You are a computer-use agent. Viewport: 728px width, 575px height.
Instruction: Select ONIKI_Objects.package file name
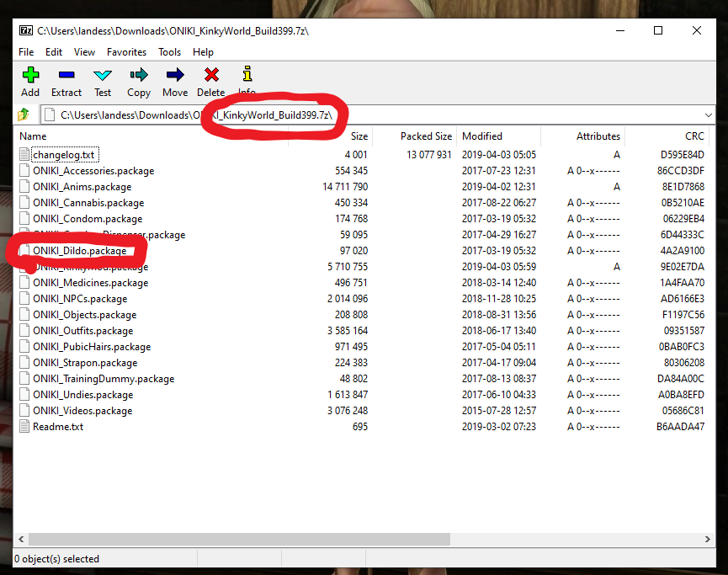click(84, 314)
